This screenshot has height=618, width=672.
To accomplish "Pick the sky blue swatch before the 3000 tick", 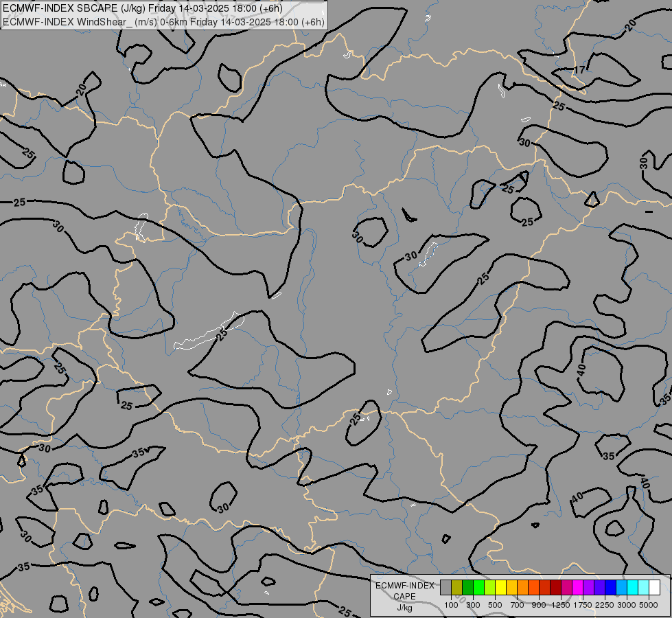I will [x=622, y=588].
